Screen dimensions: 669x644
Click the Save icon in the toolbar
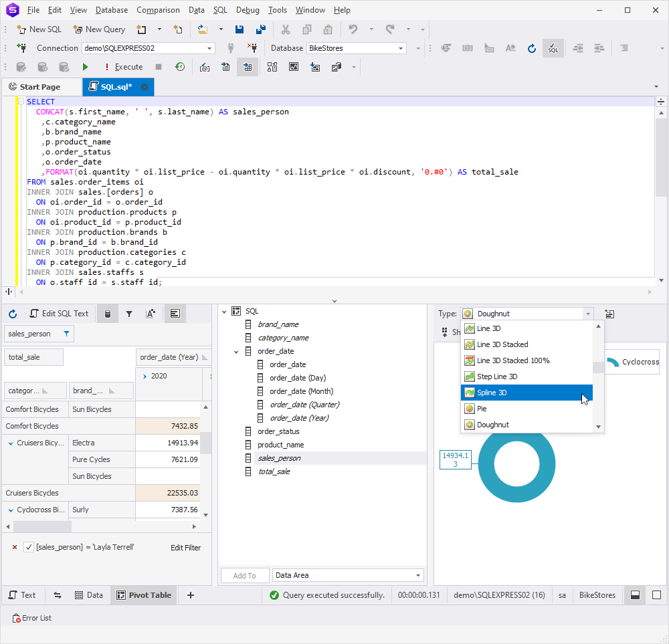(x=240, y=29)
